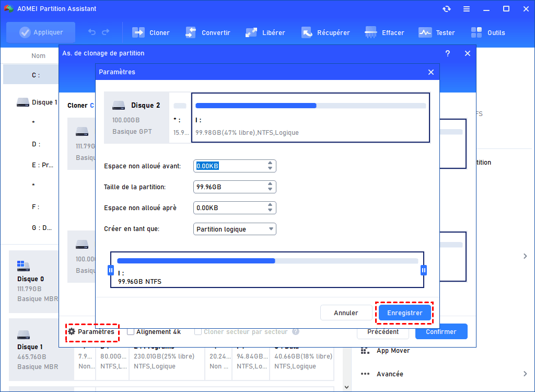The height and width of the screenshot is (392, 535).
Task: Decrease Espace non alloué après value
Action: 270,210
